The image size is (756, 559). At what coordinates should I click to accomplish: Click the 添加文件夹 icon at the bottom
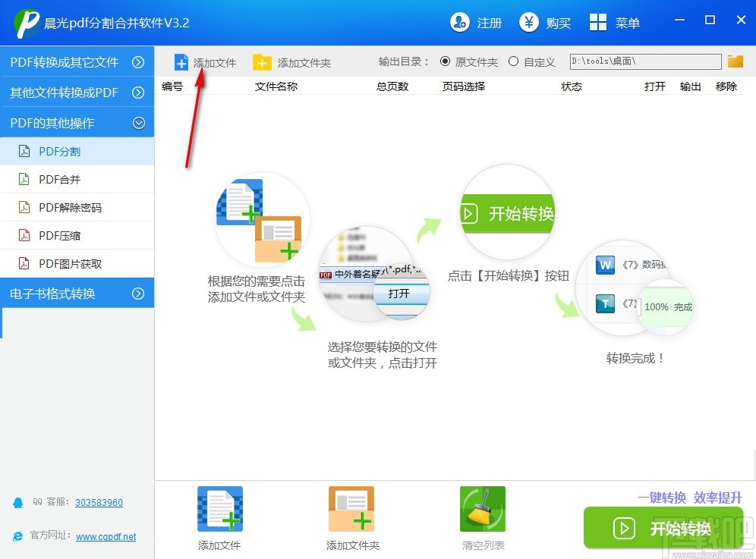coord(351,508)
